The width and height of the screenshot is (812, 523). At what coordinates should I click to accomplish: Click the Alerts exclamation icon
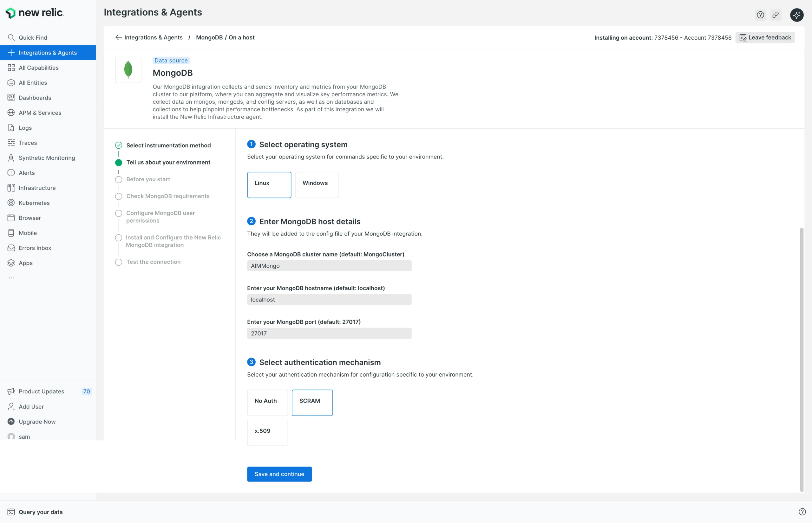tap(11, 173)
